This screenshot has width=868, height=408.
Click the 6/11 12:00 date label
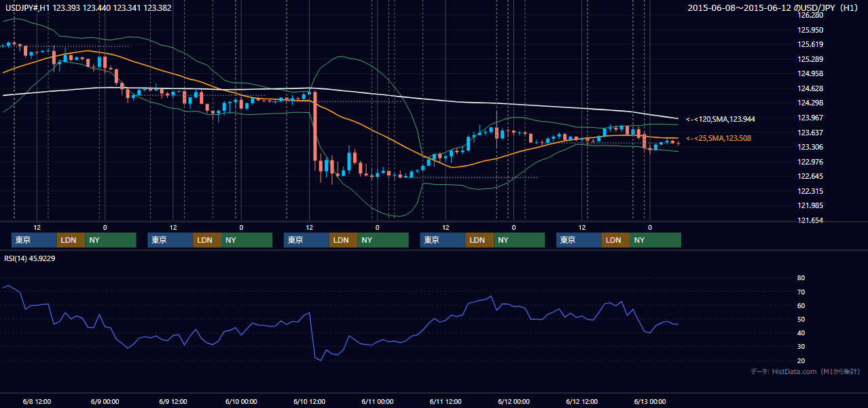445,401
